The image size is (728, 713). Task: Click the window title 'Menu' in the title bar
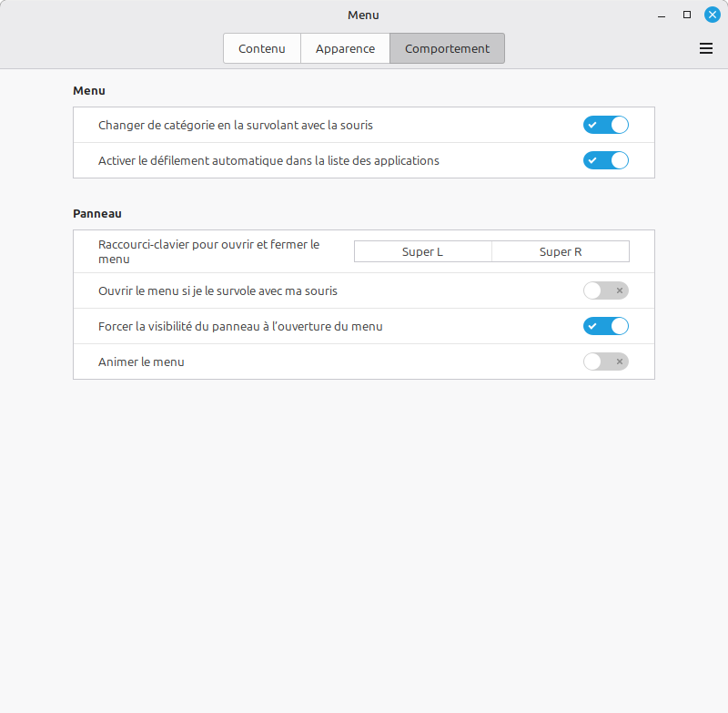coord(363,15)
